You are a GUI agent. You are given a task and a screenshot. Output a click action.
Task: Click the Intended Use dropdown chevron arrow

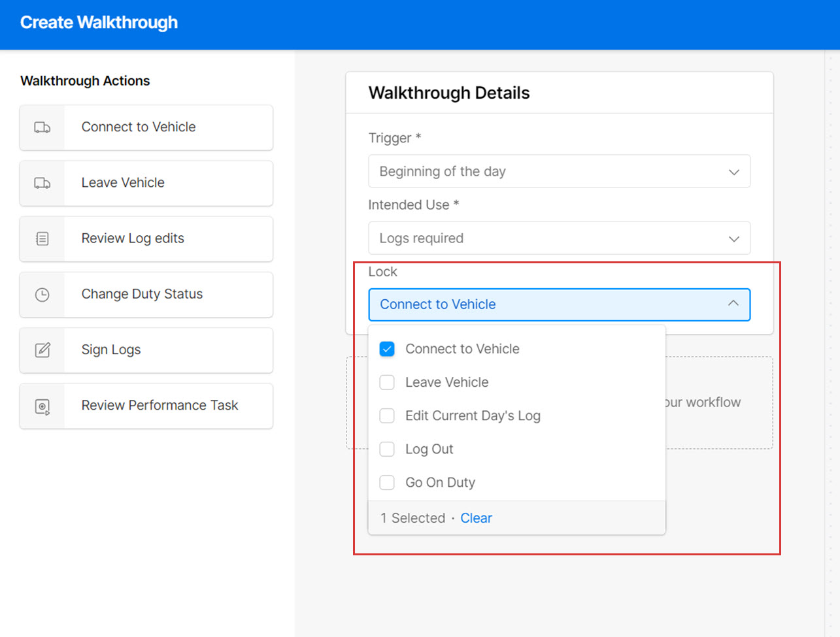[734, 238]
